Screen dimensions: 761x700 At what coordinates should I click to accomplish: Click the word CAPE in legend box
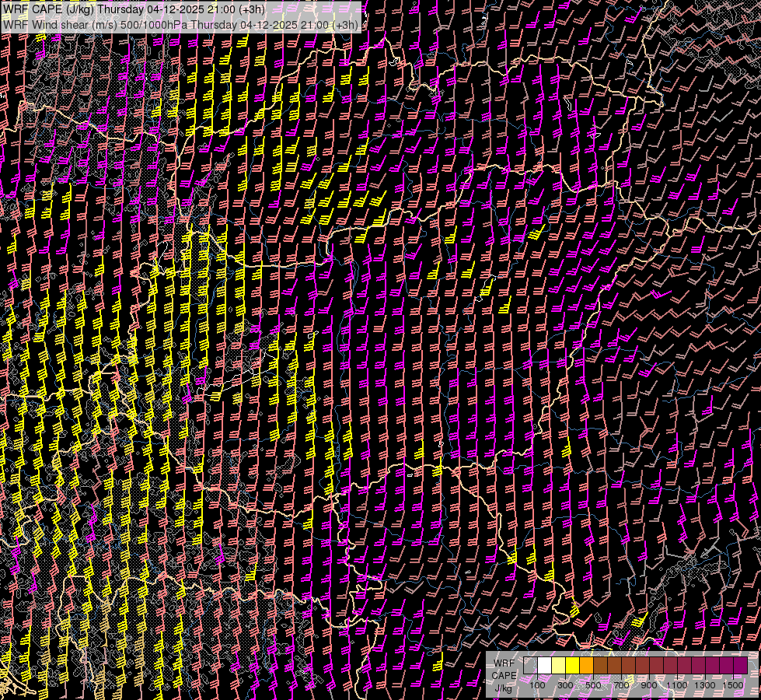tap(504, 675)
